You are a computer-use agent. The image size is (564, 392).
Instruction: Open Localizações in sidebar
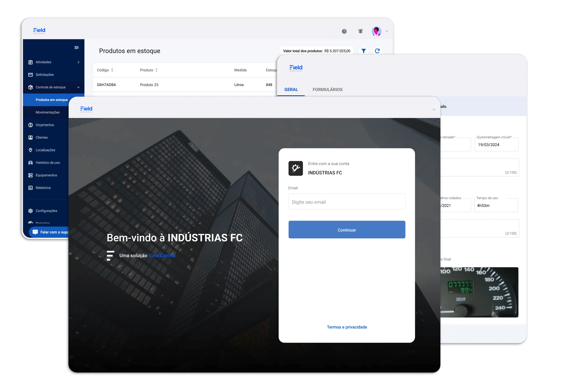tap(46, 150)
